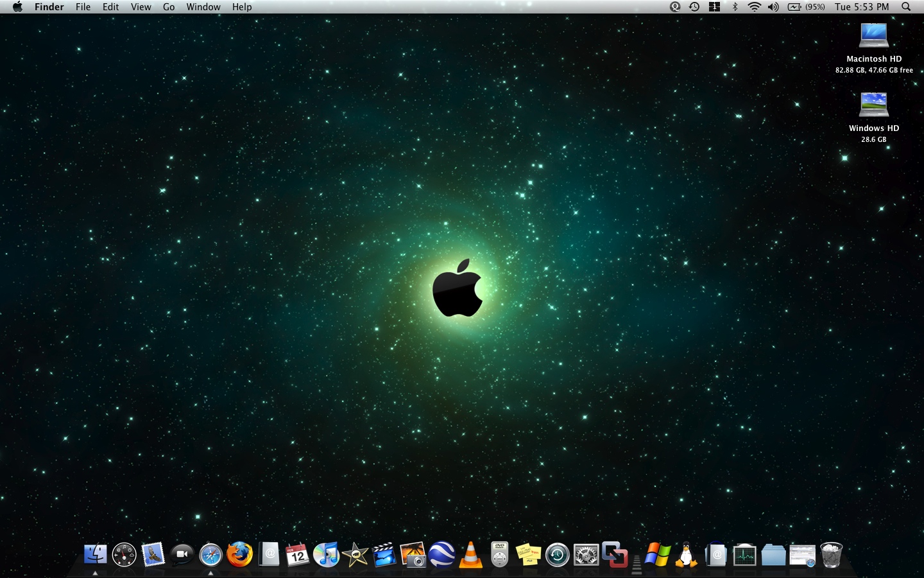The image size is (924, 578).
Task: Open the Spaces menu bar icon
Action: coord(714,6)
